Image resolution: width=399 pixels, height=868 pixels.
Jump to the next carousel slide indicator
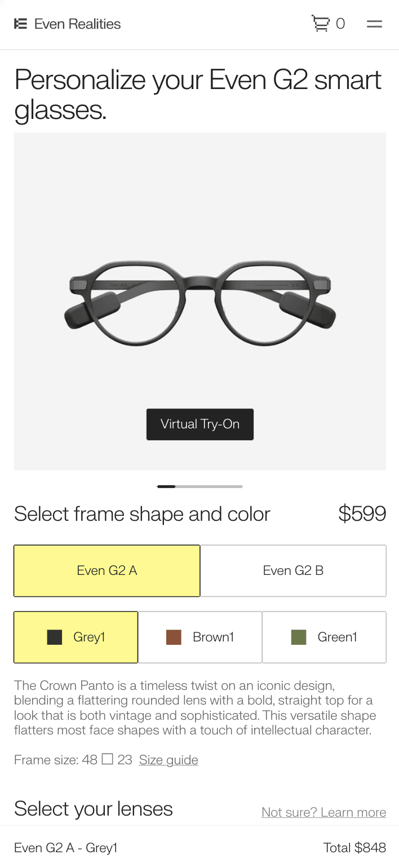tap(209, 486)
